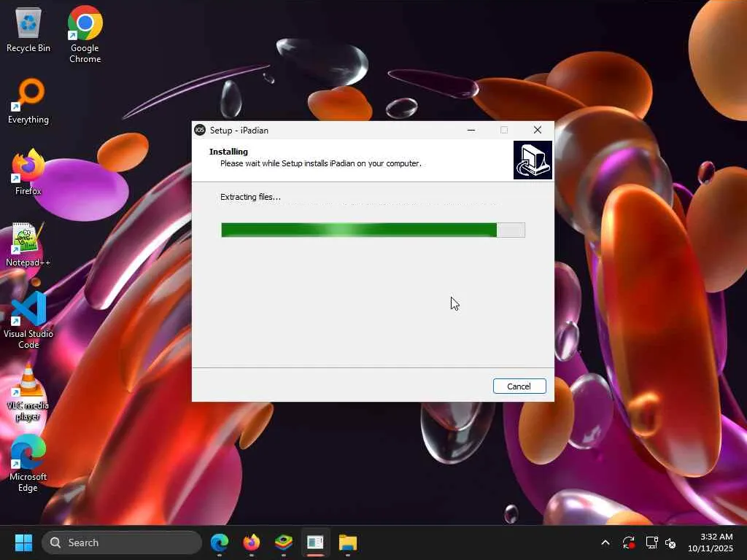The image size is (747, 560).
Task: Click the sync update tray icon
Action: (x=628, y=542)
